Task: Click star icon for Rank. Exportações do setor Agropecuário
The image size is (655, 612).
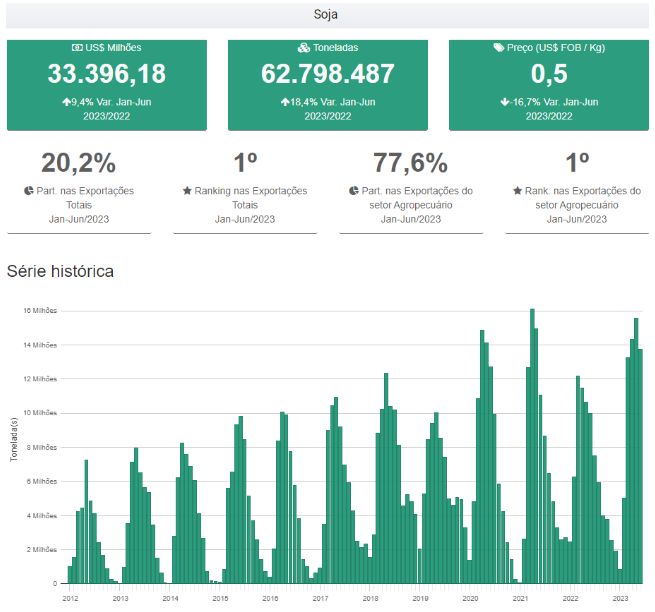Action: (x=517, y=191)
